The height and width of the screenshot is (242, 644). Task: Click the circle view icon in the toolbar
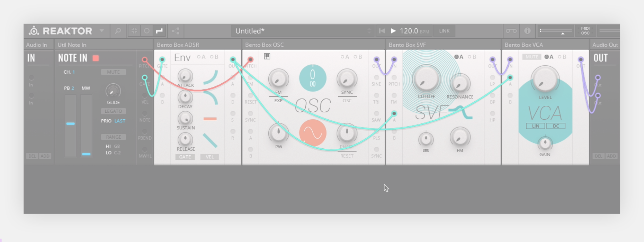[147, 31]
